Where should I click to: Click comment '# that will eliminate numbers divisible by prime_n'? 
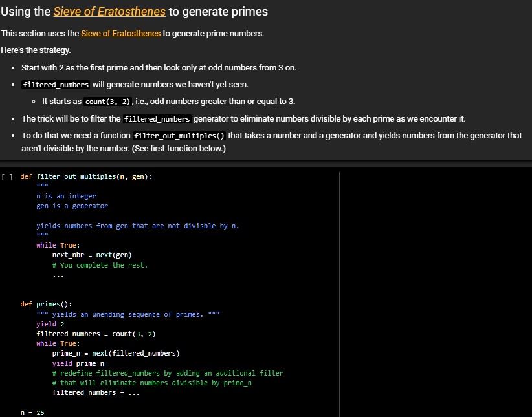(152, 383)
